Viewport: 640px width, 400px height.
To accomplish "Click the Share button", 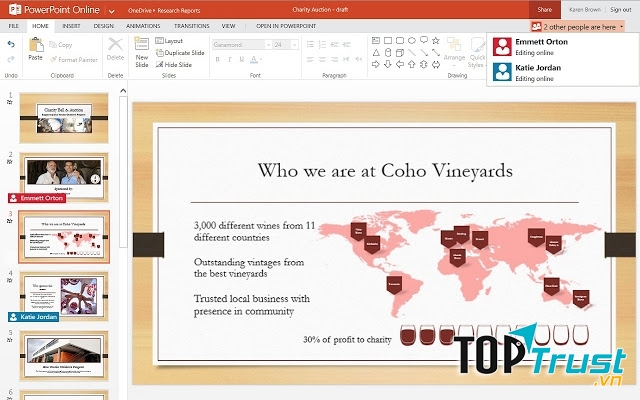I will (x=545, y=9).
